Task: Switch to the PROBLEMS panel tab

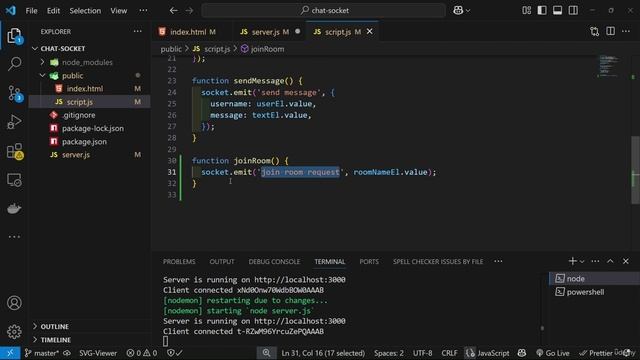Action: pyautogui.click(x=179, y=262)
